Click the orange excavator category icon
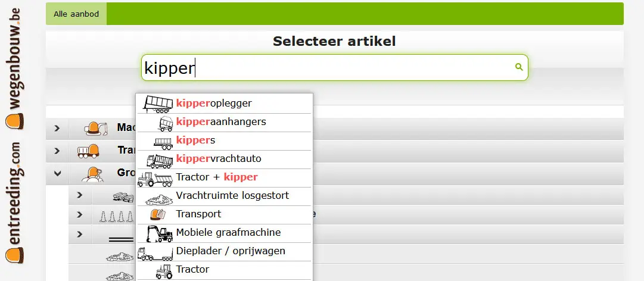The width and height of the screenshot is (644, 281). (95, 128)
